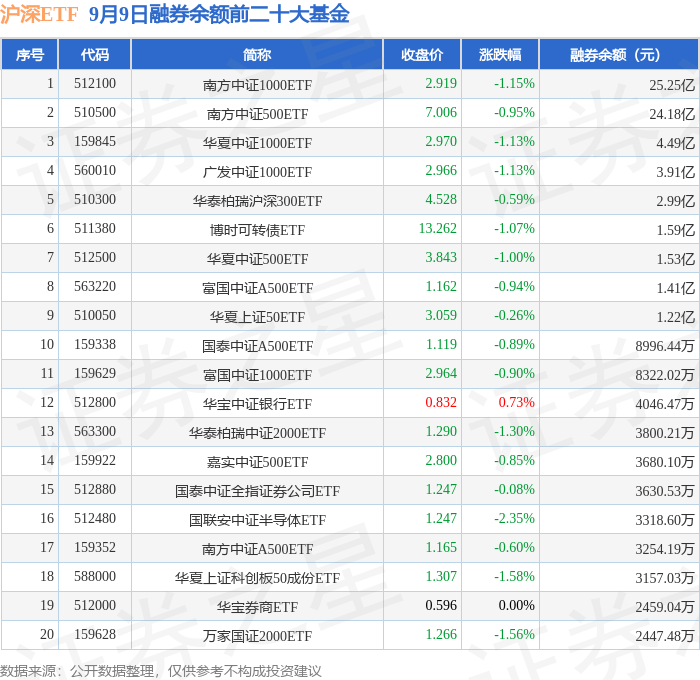Select the fund name 南方中证500ETF
Image resolution: width=700 pixels, height=680 pixels.
(x=257, y=114)
